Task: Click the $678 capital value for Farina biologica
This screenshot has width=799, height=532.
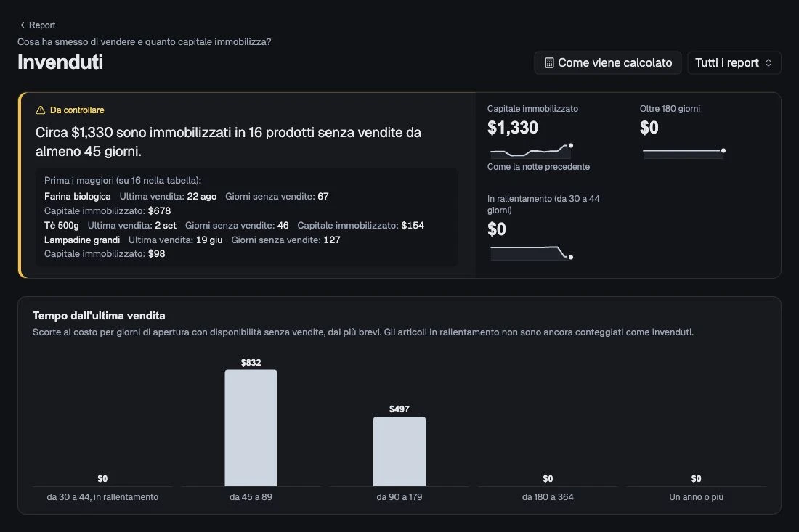Action: point(160,210)
